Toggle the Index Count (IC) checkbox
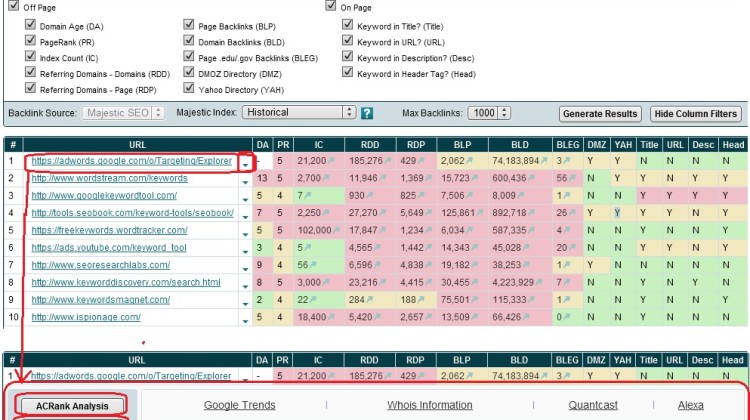The width and height of the screenshot is (750, 420). (x=30, y=56)
